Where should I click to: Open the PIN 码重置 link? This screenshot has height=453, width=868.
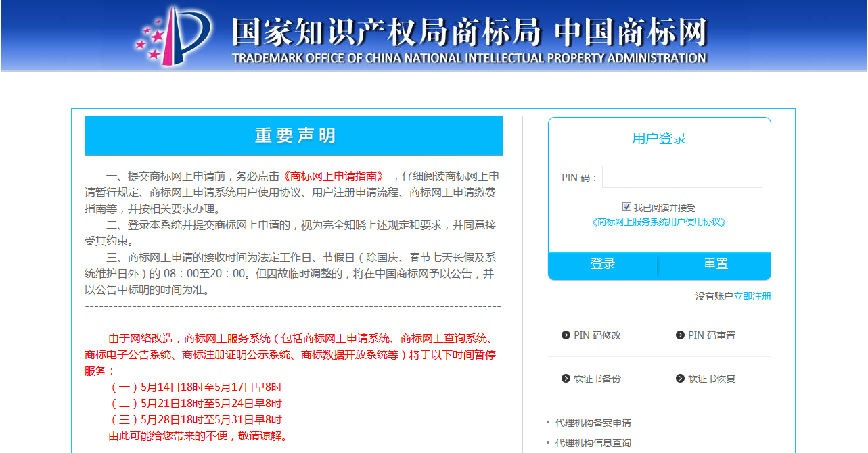(712, 335)
